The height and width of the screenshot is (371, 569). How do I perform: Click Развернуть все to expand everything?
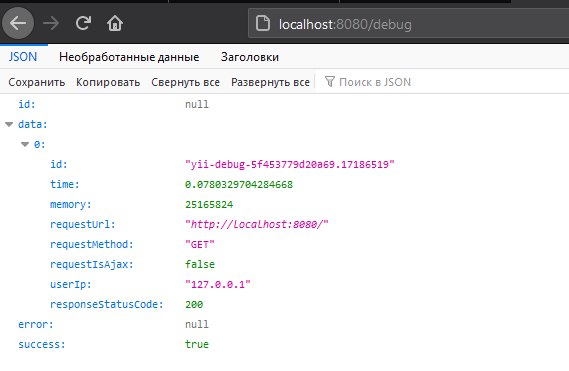pos(270,82)
